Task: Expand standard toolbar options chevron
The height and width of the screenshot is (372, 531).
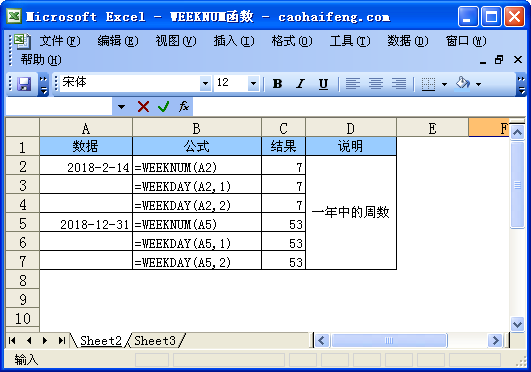Action: point(43,85)
